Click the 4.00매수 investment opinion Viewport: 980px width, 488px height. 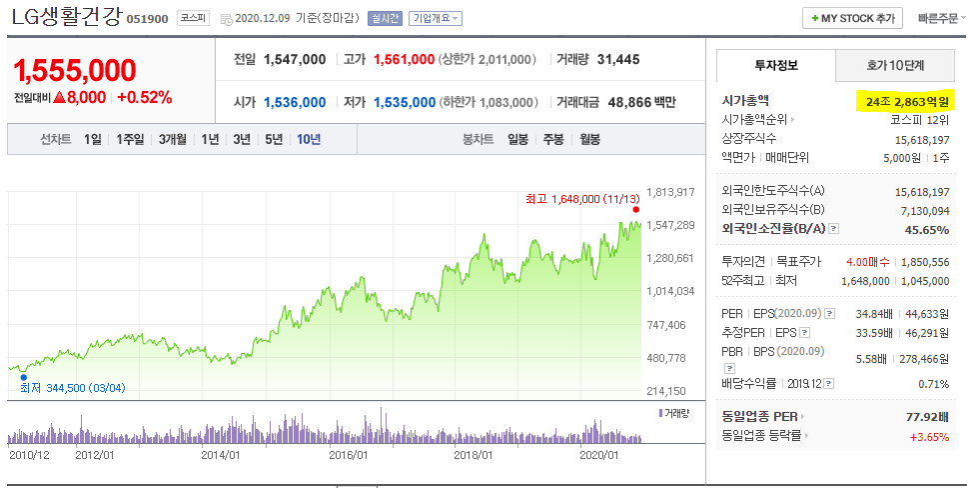coord(868,262)
